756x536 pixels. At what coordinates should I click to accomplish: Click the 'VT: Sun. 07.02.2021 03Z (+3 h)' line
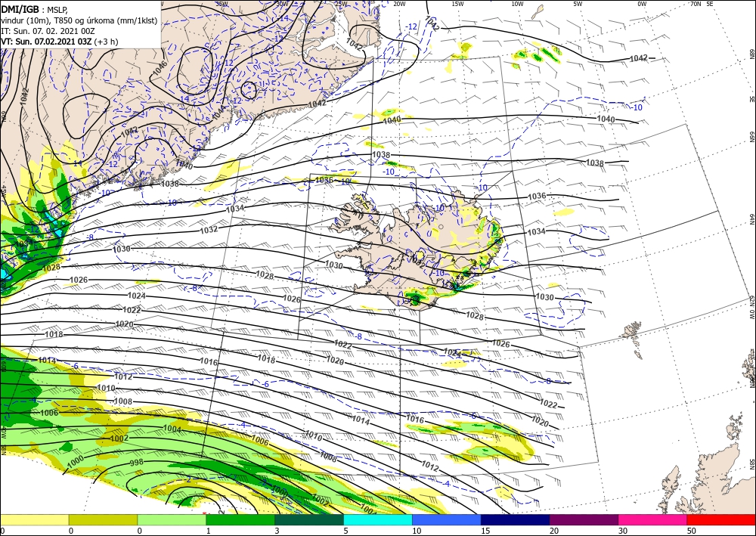pos(59,42)
